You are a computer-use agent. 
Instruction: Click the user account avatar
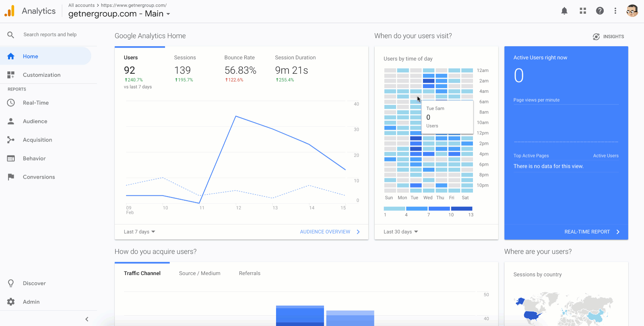pyautogui.click(x=632, y=11)
